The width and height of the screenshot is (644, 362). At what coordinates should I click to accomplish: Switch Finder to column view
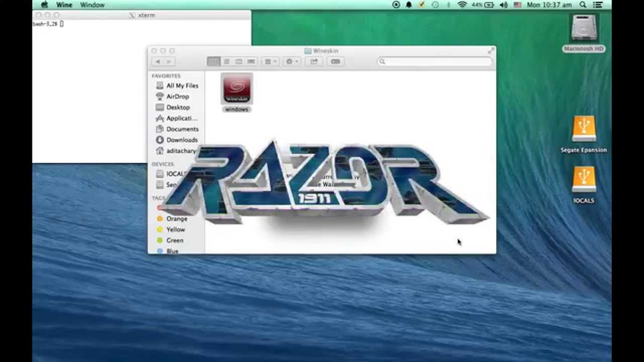pos(239,61)
